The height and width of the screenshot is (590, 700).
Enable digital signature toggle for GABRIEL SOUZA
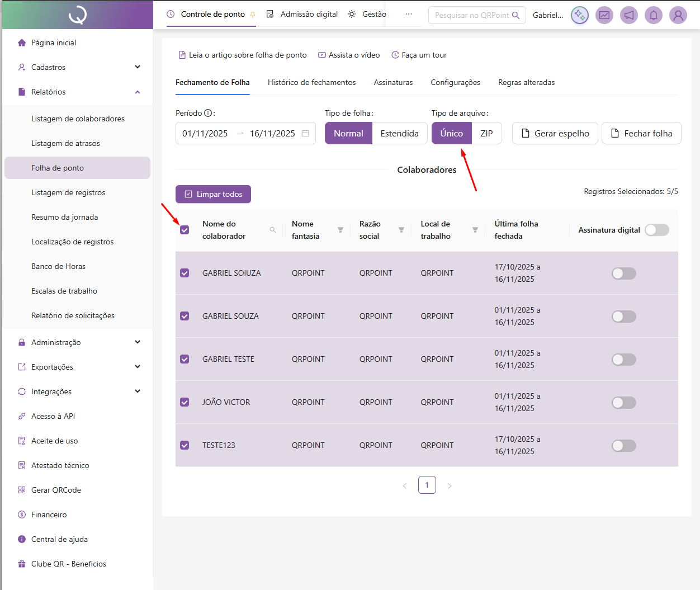point(624,317)
